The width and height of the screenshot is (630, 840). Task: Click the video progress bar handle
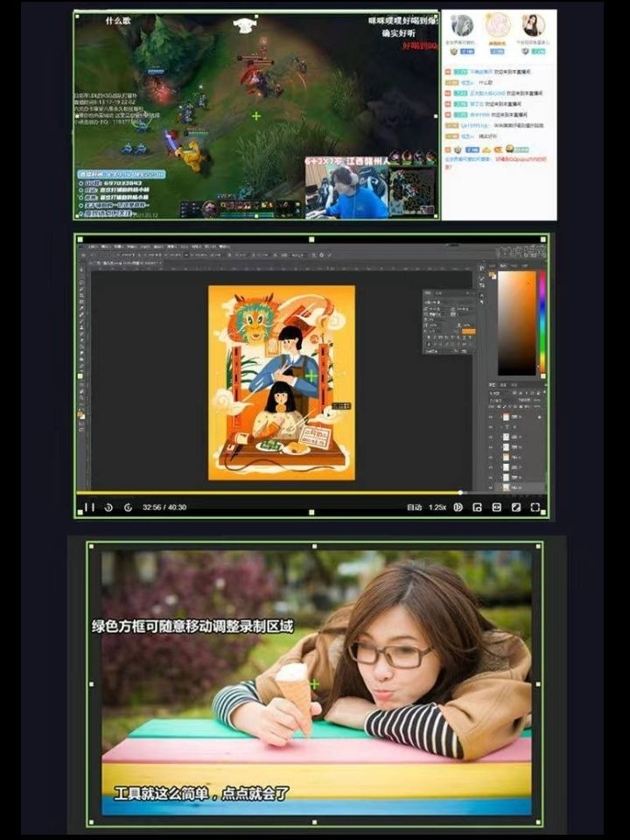click(461, 493)
